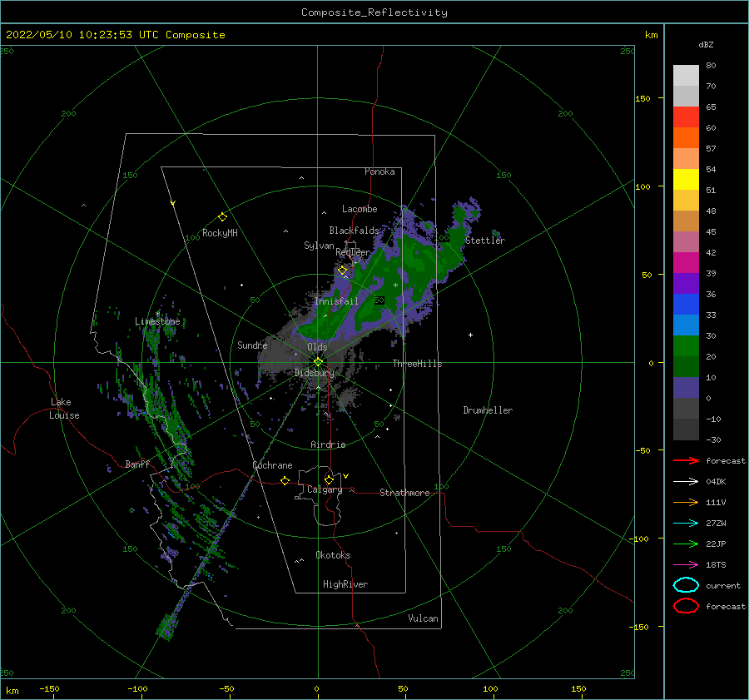Select the bright green 30 dBZ swatch
Screen dimensions: 749x700
click(686, 345)
